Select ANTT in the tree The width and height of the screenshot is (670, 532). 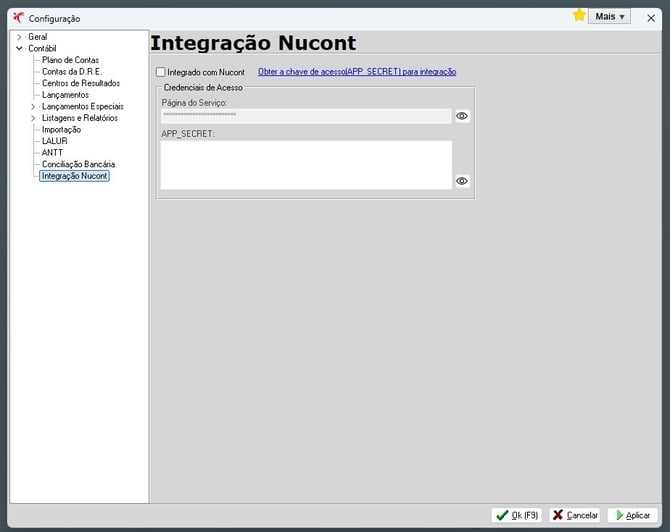pos(52,153)
